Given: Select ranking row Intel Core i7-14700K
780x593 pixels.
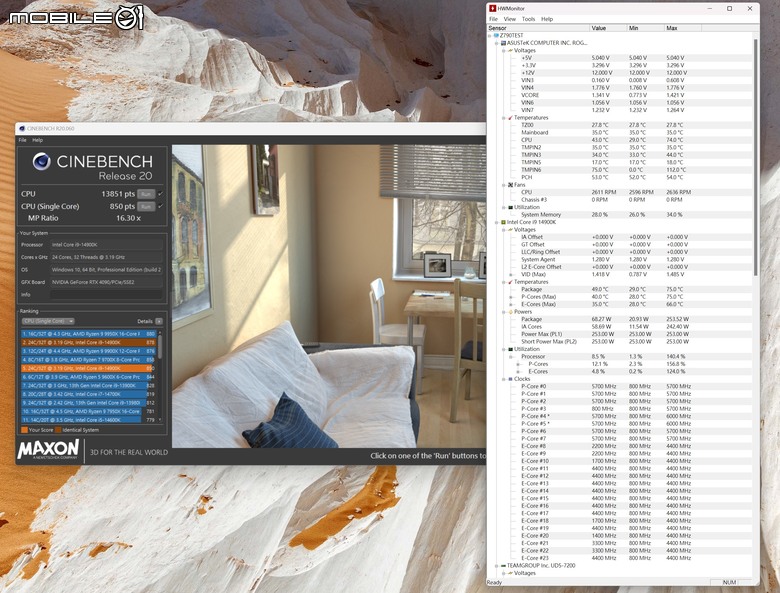Looking at the screenshot, I should click(x=88, y=394).
